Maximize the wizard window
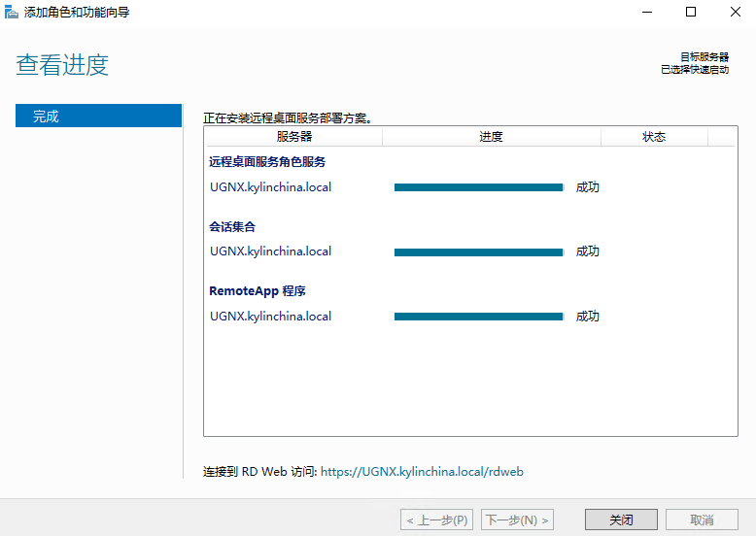756x536 pixels. coord(691,12)
